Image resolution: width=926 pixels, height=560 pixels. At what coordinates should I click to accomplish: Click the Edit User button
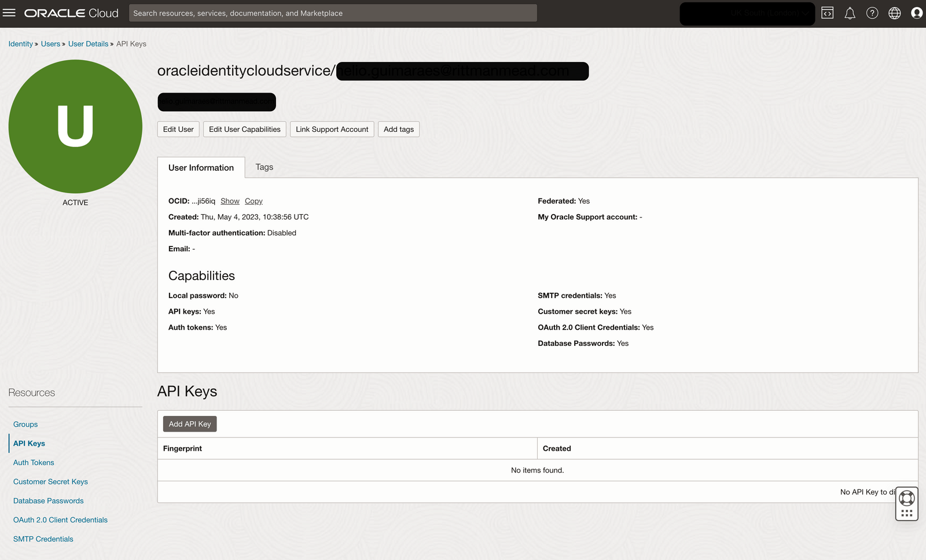(x=178, y=129)
